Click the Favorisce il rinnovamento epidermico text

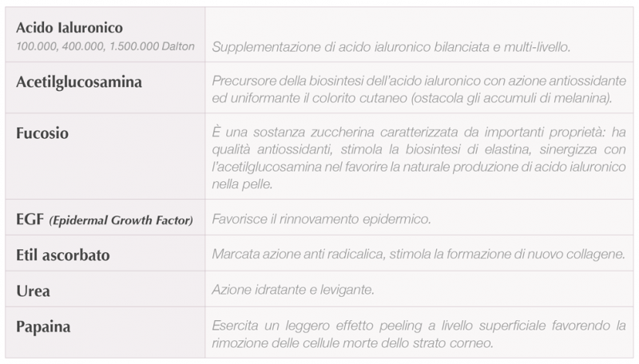321,220
